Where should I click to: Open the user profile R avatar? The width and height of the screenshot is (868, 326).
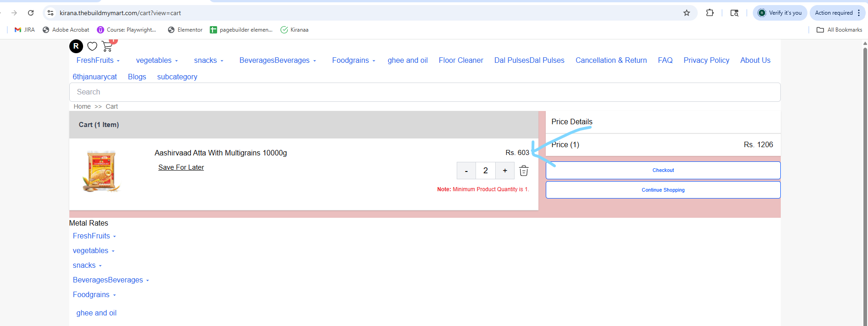point(76,46)
